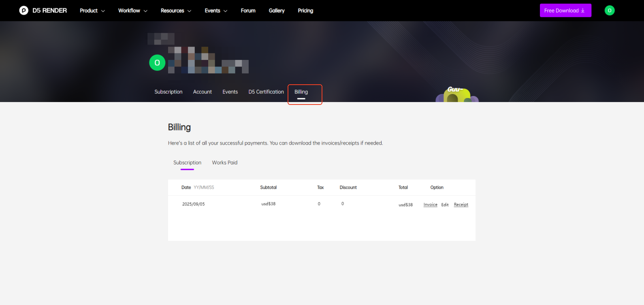Click the large green profile avatar
The width and height of the screenshot is (644, 305).
pyautogui.click(x=157, y=63)
